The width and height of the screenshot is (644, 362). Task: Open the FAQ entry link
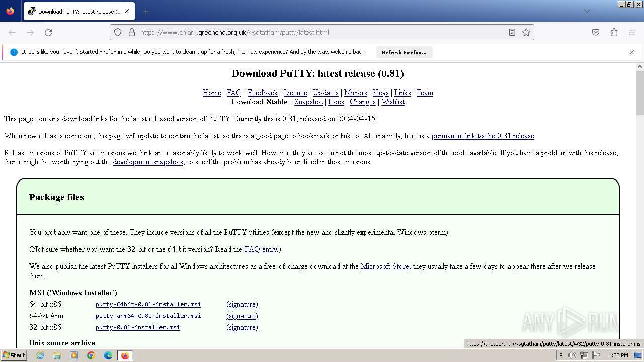261,249
